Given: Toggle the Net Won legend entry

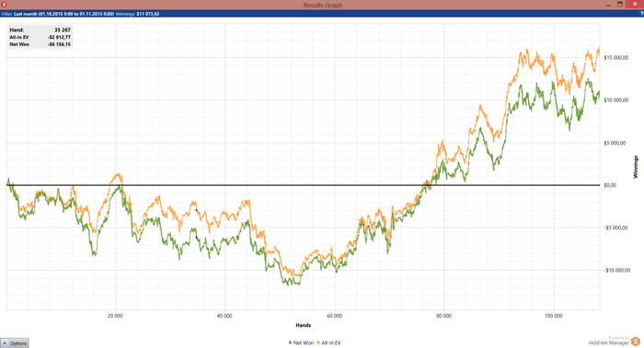Looking at the screenshot, I should [x=301, y=342].
